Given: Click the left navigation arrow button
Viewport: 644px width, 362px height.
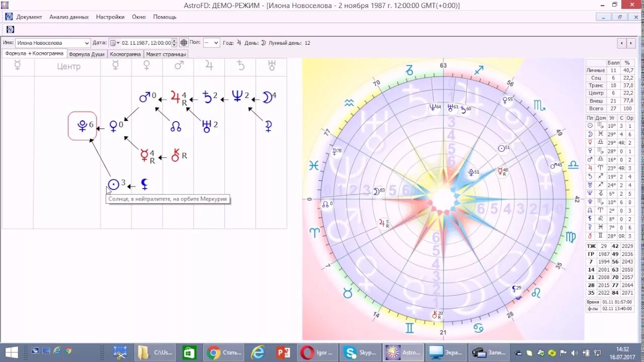Looking at the screenshot, I should [622, 43].
